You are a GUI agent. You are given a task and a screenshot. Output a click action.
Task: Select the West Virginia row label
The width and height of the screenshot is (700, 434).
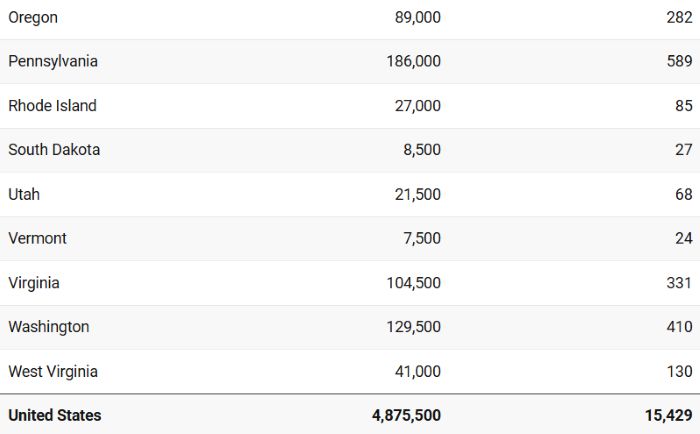53,371
